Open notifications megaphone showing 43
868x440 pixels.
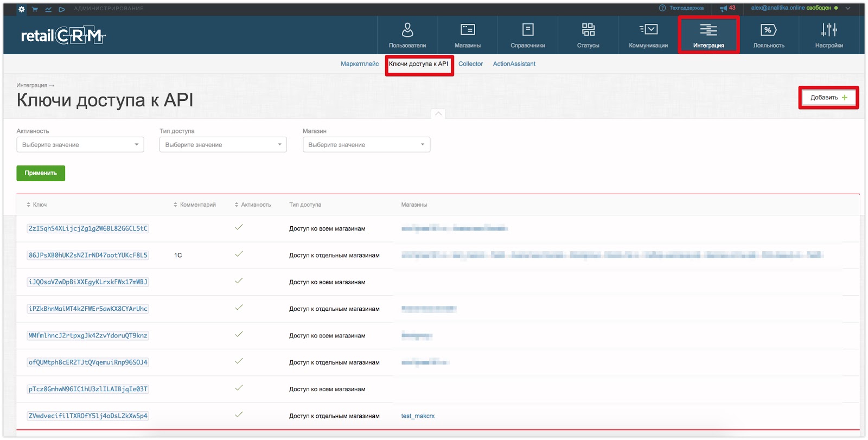[727, 8]
